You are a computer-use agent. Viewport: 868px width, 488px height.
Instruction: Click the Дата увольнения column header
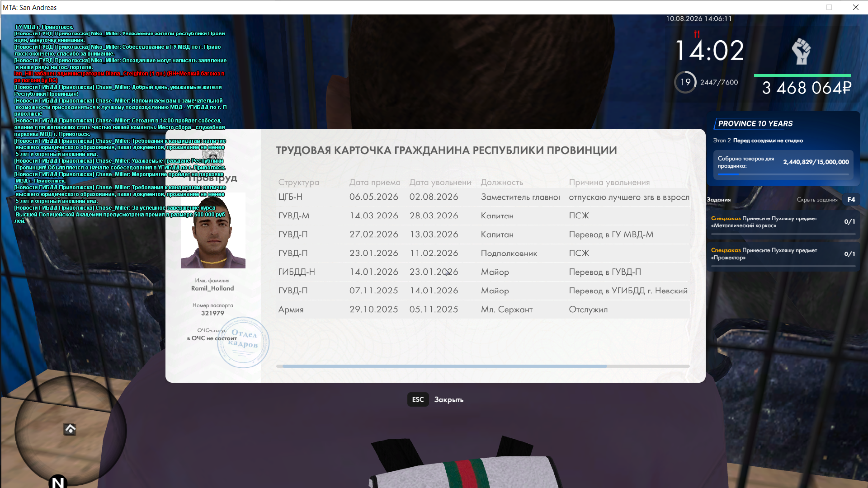coord(440,183)
